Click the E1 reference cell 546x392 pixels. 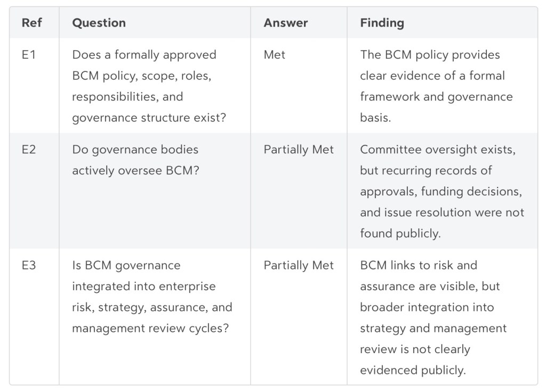pos(28,55)
